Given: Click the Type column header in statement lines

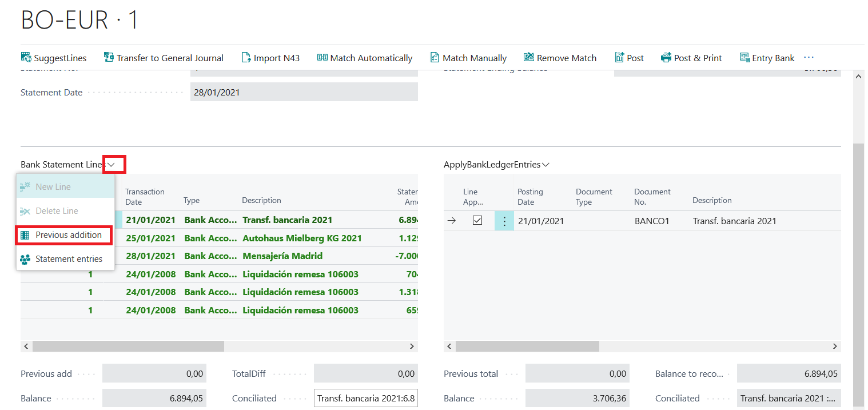Looking at the screenshot, I should coord(192,200).
